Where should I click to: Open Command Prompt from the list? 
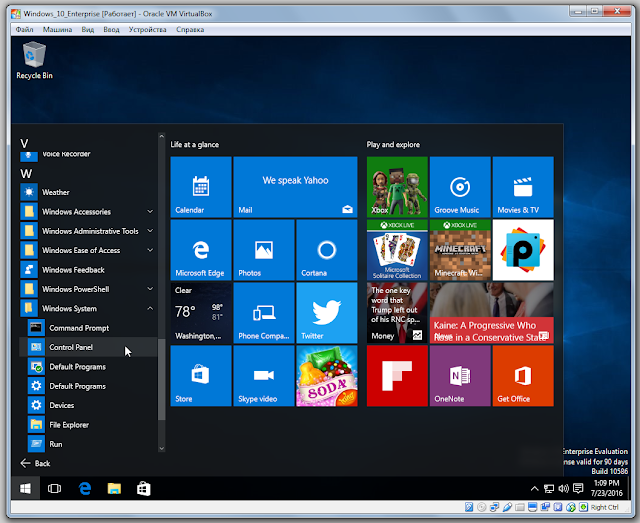[88, 328]
